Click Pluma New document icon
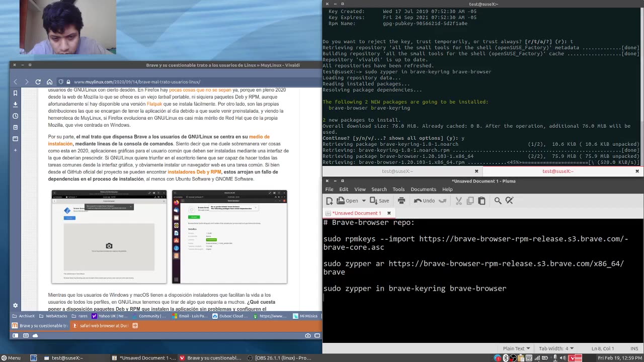This screenshot has width=644, height=362. click(x=330, y=201)
